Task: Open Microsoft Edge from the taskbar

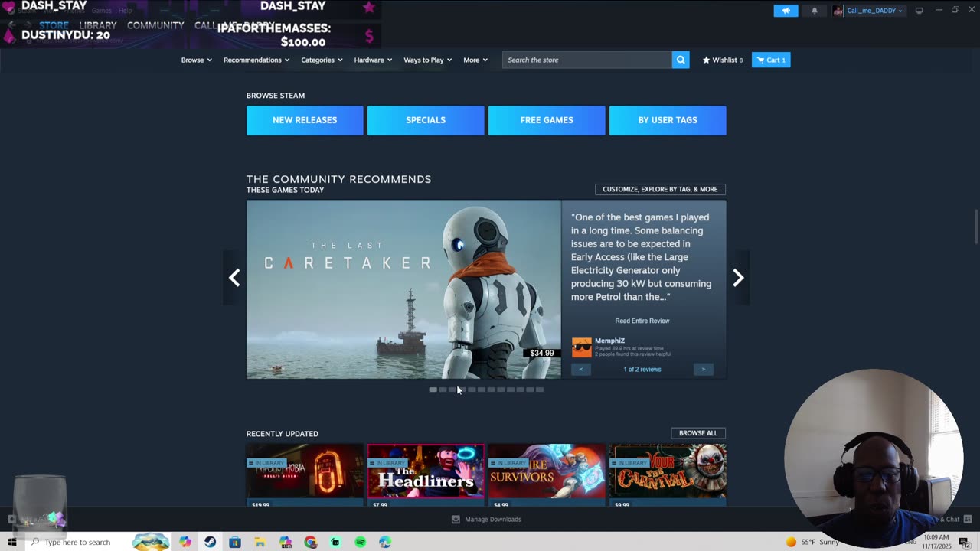Action: coord(385,542)
